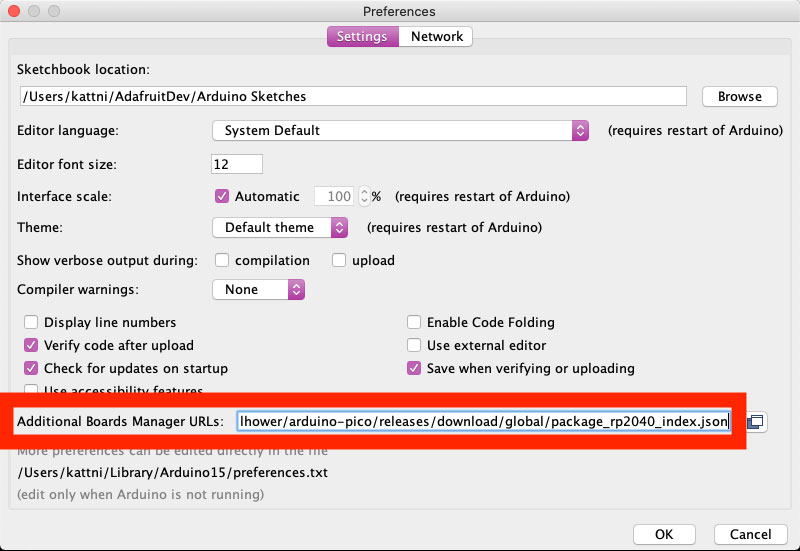Disable Check for updates on startup
This screenshot has width=800, height=551.
pos(31,368)
